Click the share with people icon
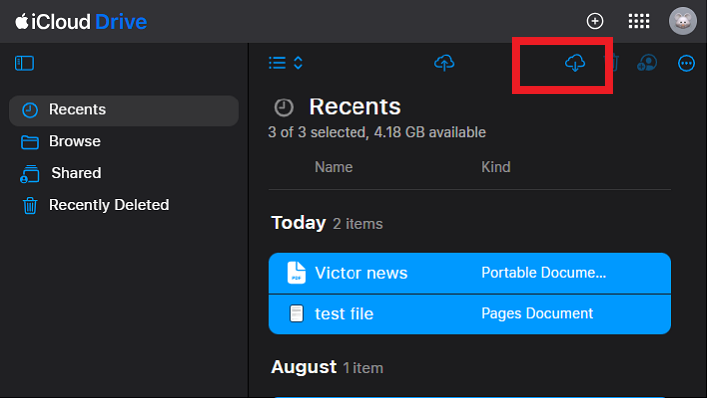Screen dimensions: 708x400 (x=647, y=63)
